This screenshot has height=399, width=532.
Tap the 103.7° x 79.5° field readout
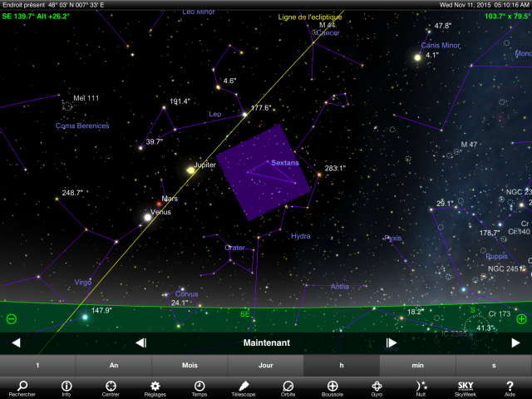click(x=507, y=16)
